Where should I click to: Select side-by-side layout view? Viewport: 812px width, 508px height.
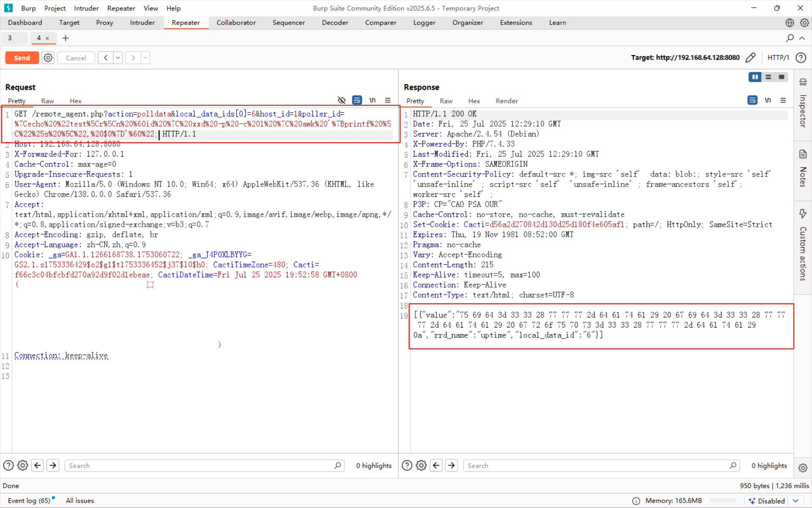755,77
